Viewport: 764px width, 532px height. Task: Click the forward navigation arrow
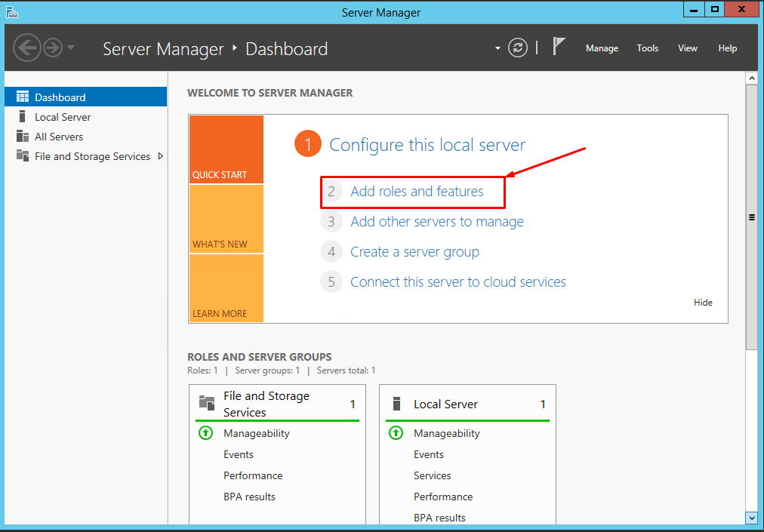click(53, 48)
